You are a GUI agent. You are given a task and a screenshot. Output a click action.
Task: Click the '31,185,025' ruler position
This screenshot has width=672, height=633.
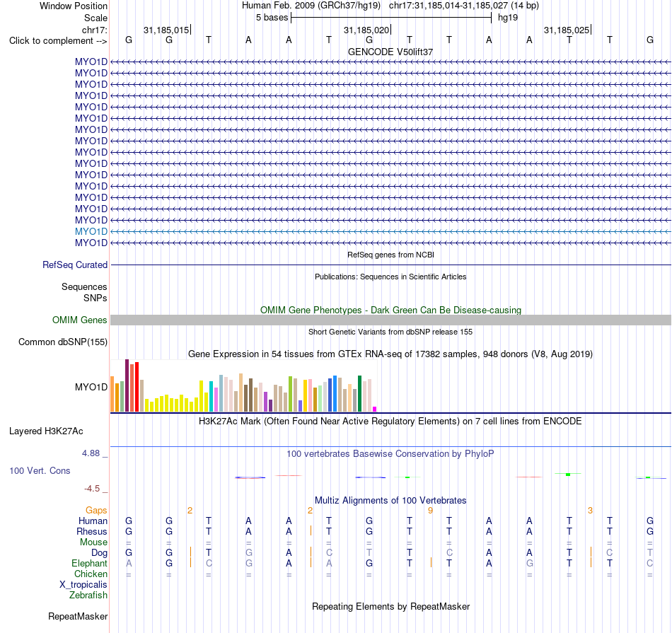(567, 30)
